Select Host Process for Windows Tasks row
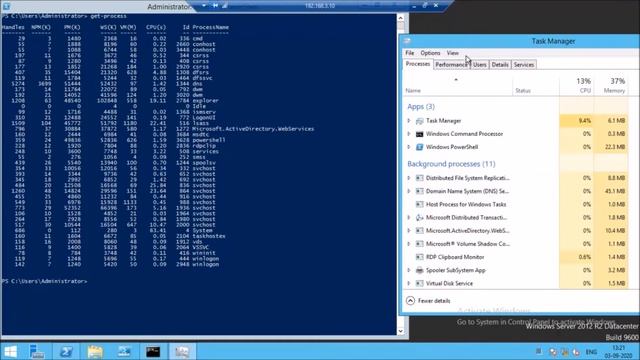The height and width of the screenshot is (360, 640). (516, 204)
